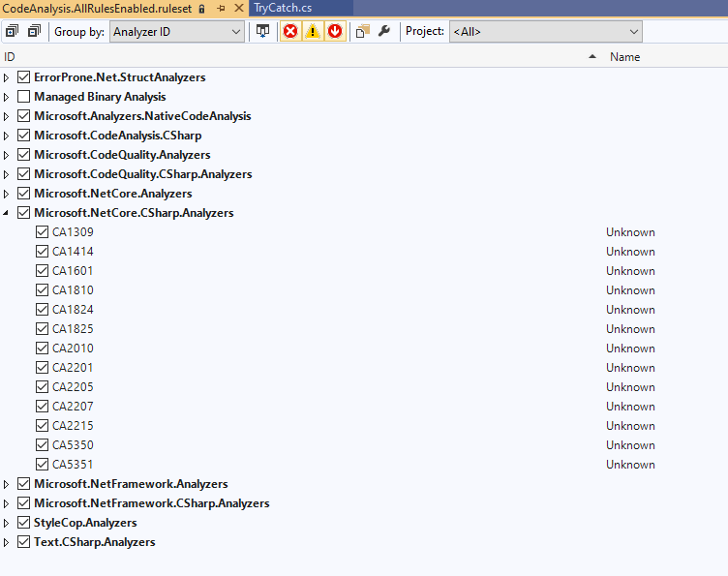The height and width of the screenshot is (576, 728).
Task: Expand the Managed Binary Analysis node
Action: pos(6,97)
